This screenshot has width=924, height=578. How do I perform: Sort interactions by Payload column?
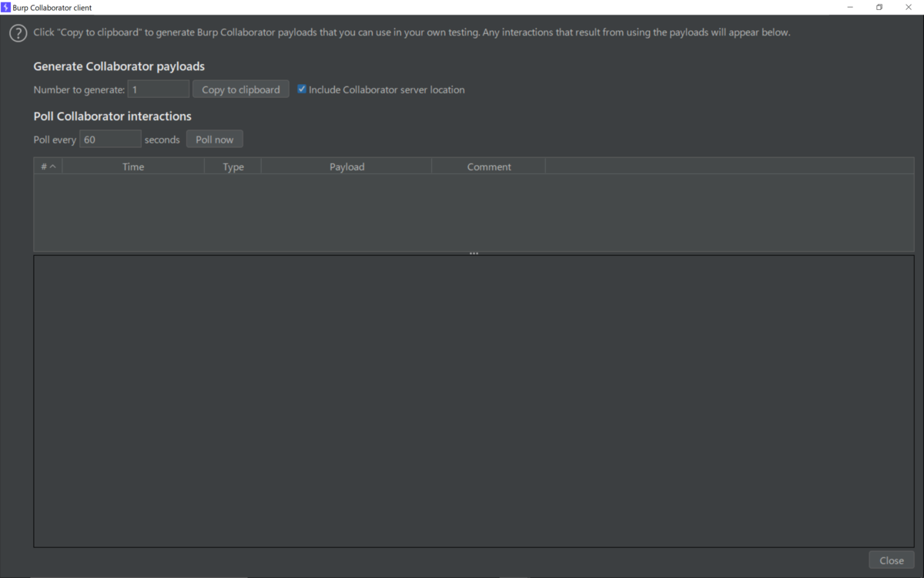tap(346, 166)
